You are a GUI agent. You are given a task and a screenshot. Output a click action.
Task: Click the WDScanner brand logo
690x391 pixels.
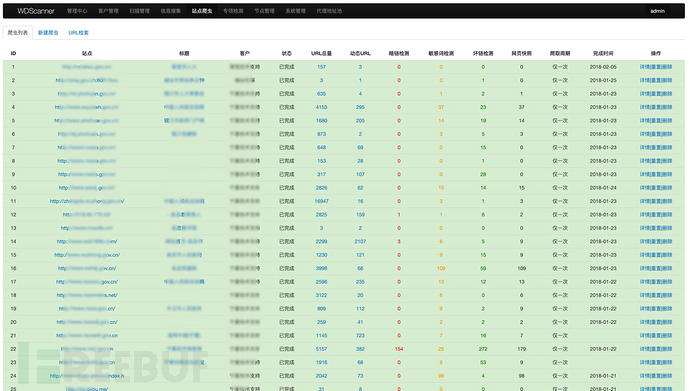coord(36,11)
